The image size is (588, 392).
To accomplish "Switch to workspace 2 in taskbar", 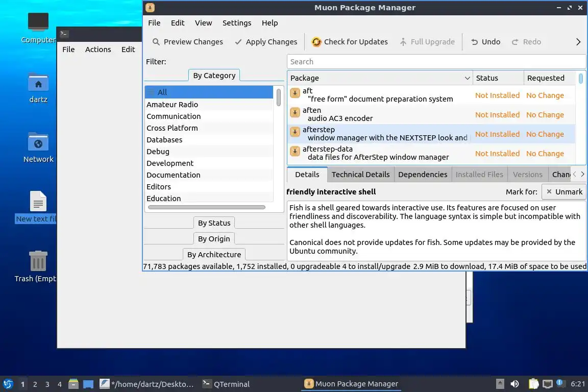I will pos(35,384).
